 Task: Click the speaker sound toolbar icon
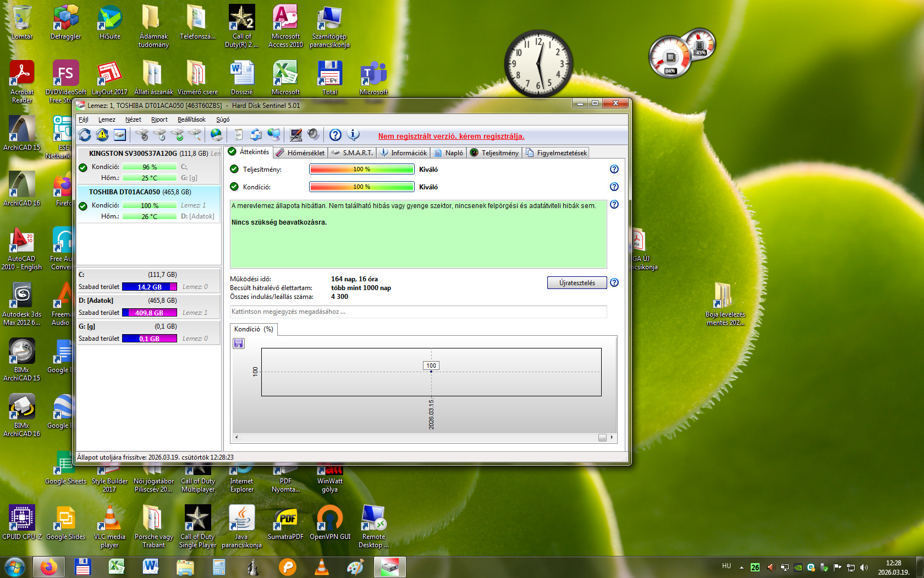click(x=313, y=135)
